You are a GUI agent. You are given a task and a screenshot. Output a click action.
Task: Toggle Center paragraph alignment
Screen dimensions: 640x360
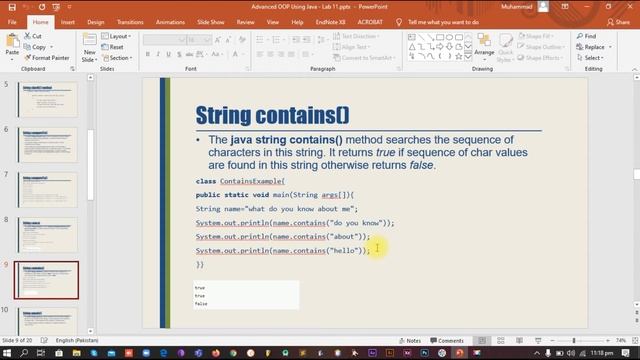pos(270,54)
